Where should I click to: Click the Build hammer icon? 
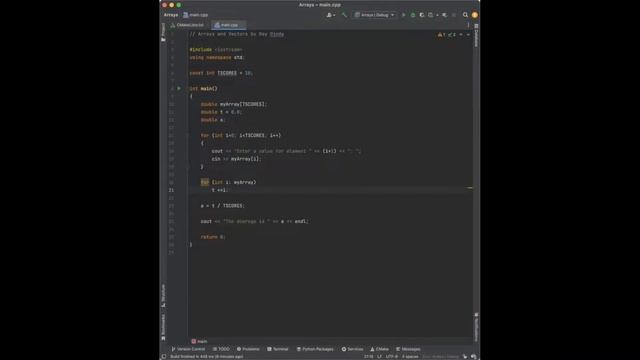(x=344, y=15)
